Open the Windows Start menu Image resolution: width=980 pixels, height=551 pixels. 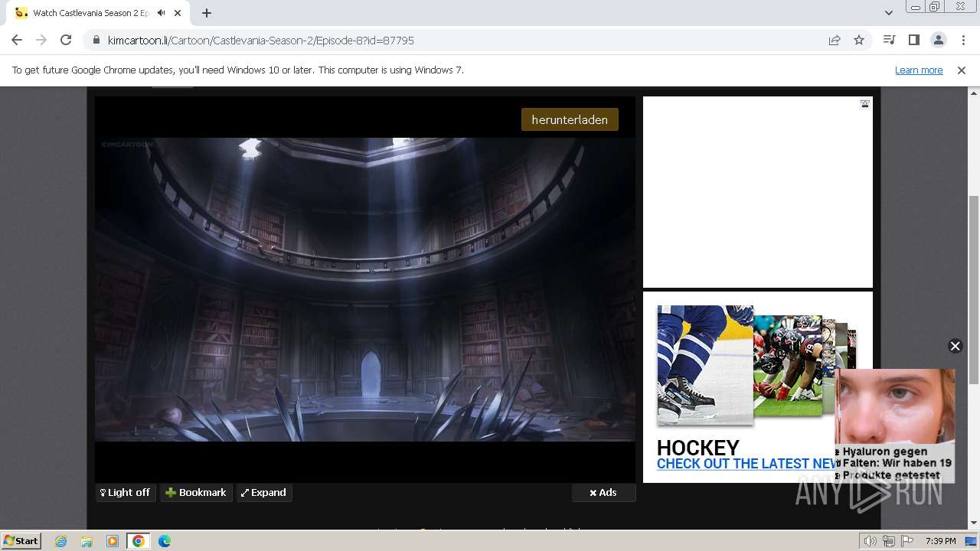coord(21,541)
